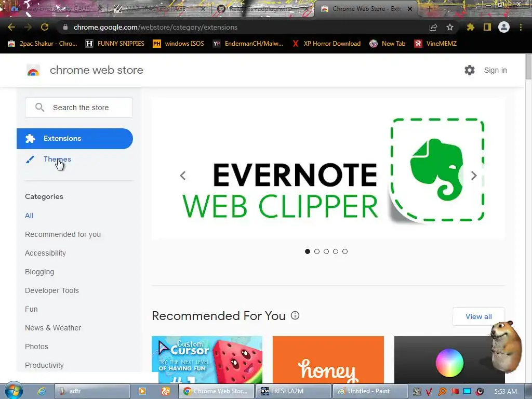Click the page vertical scrollbar thumb

[x=528, y=66]
